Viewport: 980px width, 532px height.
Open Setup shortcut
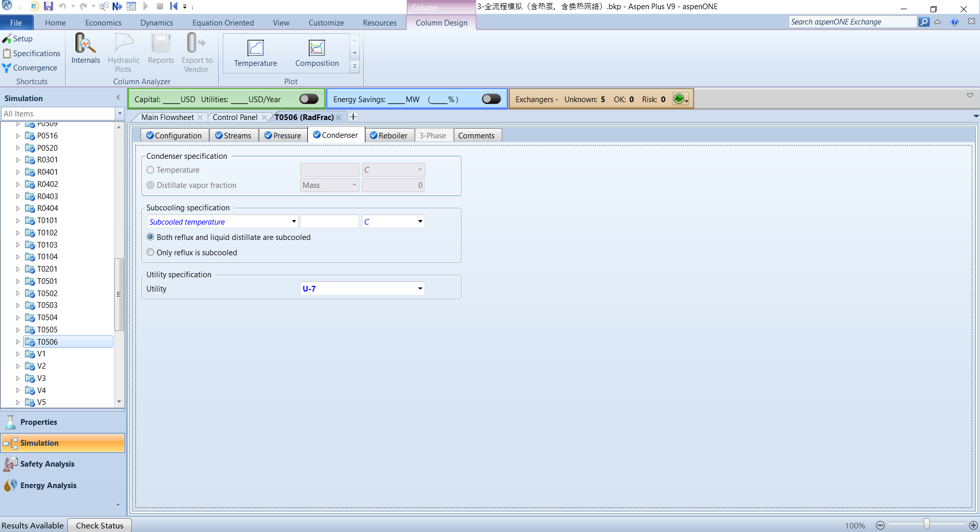pos(18,39)
